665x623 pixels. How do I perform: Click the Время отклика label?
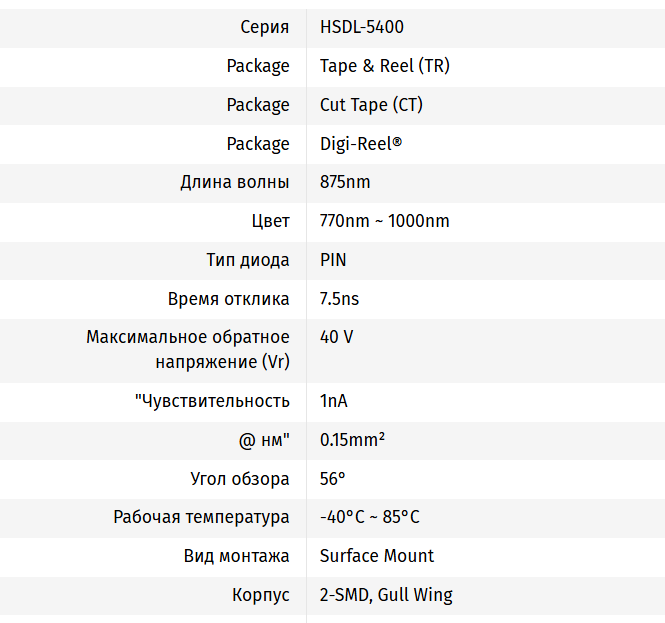228,299
